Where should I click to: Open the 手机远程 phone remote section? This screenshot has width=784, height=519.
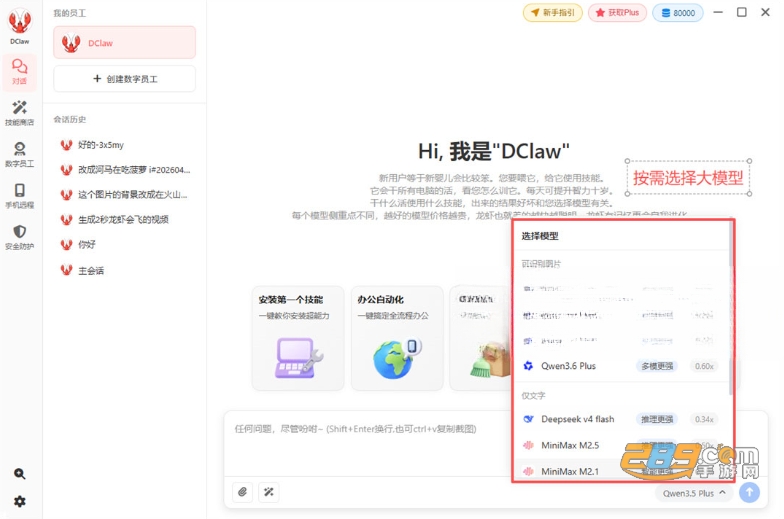(x=20, y=196)
